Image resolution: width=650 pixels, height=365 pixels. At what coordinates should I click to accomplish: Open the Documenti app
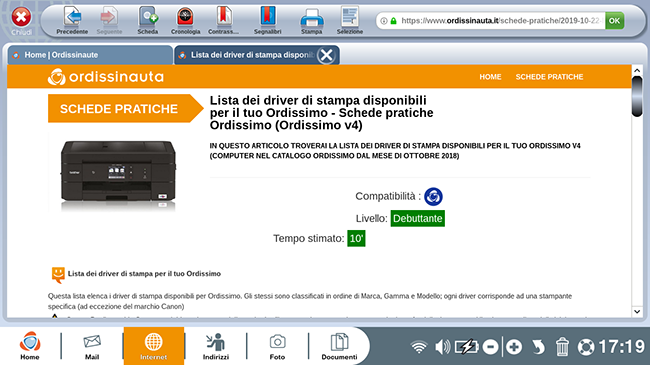[x=339, y=346]
